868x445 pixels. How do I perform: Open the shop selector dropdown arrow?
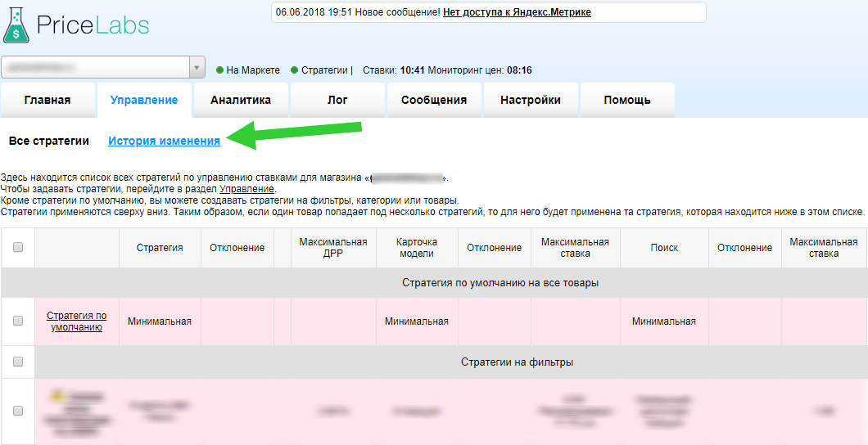tap(197, 68)
